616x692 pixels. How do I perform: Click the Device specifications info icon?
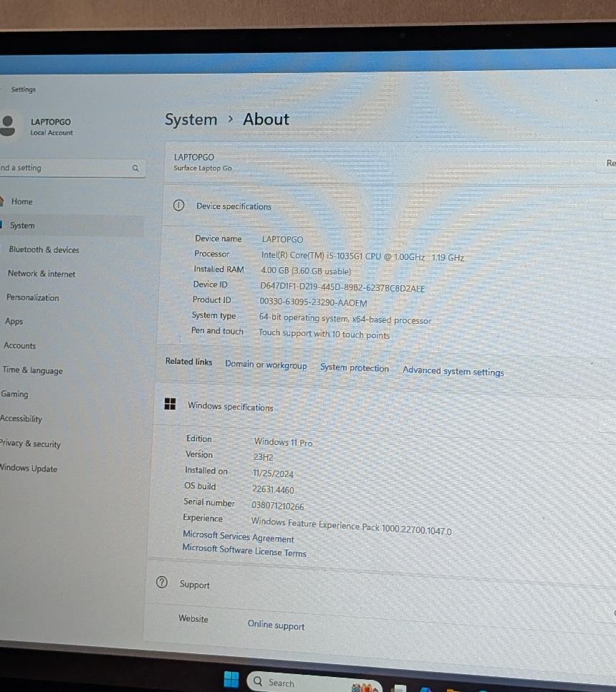click(x=179, y=206)
